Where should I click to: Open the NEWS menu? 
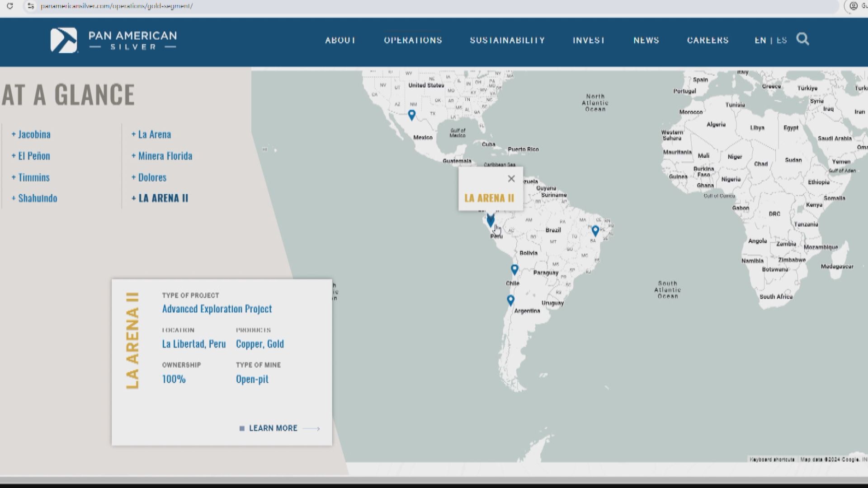click(646, 40)
